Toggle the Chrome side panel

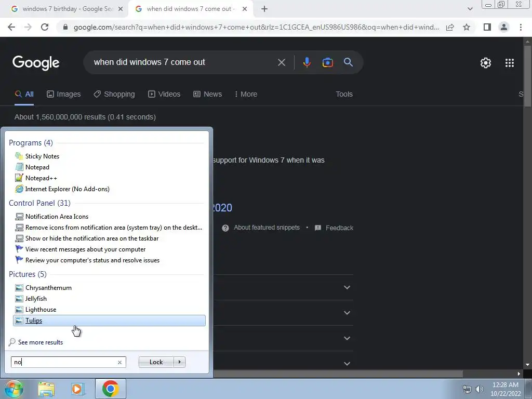(487, 27)
